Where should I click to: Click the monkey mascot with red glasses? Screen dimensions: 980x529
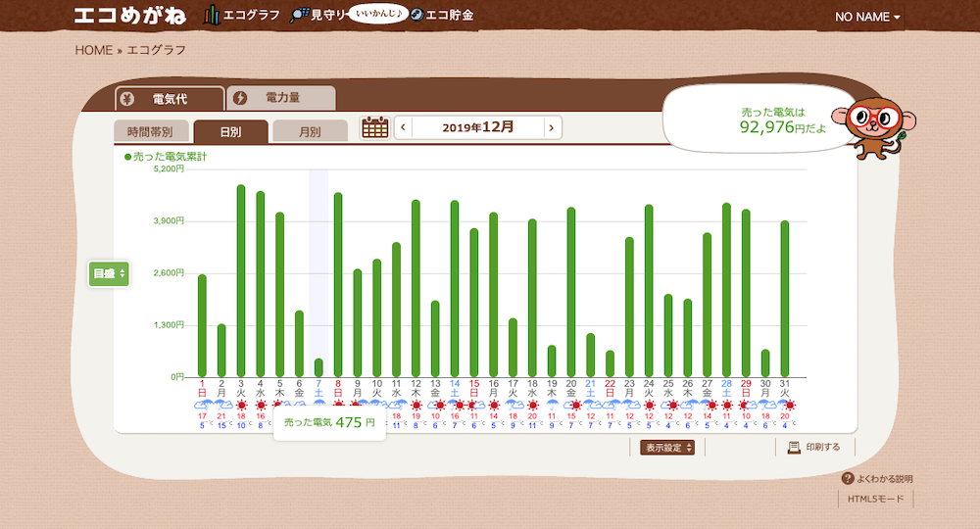pos(874,125)
